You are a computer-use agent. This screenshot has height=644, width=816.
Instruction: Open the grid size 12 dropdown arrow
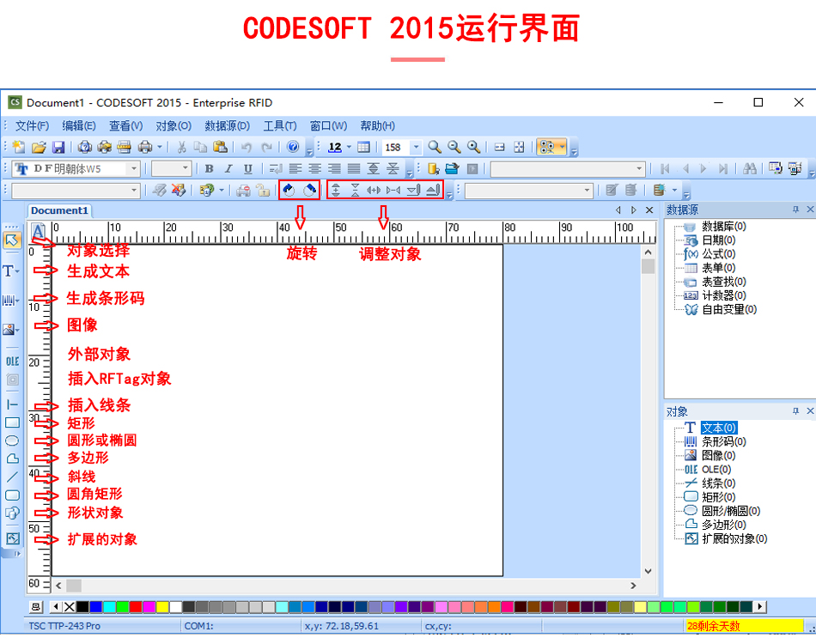pos(349,147)
